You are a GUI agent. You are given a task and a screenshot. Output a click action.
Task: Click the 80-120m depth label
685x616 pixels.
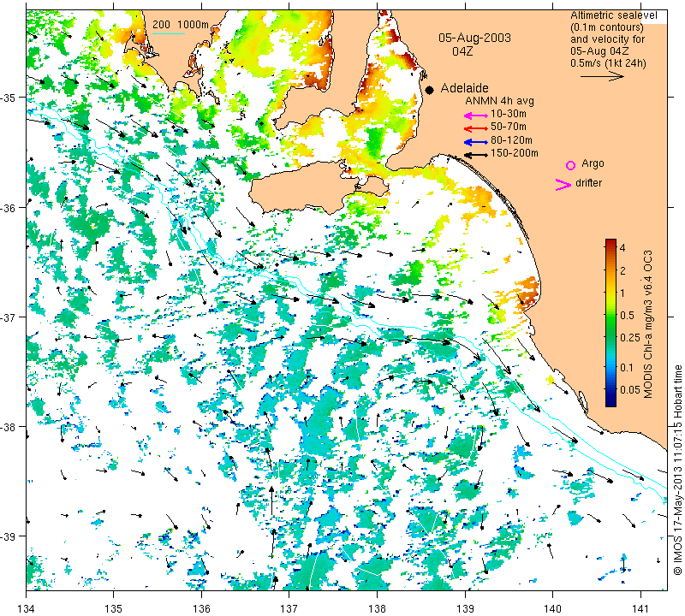511,140
